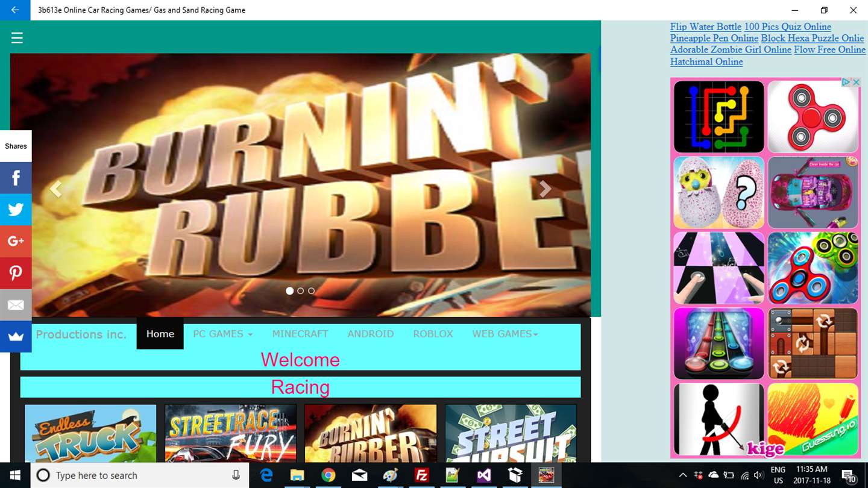Open stickman archer game ad
Image resolution: width=868 pixels, height=488 pixels.
pos(719,419)
